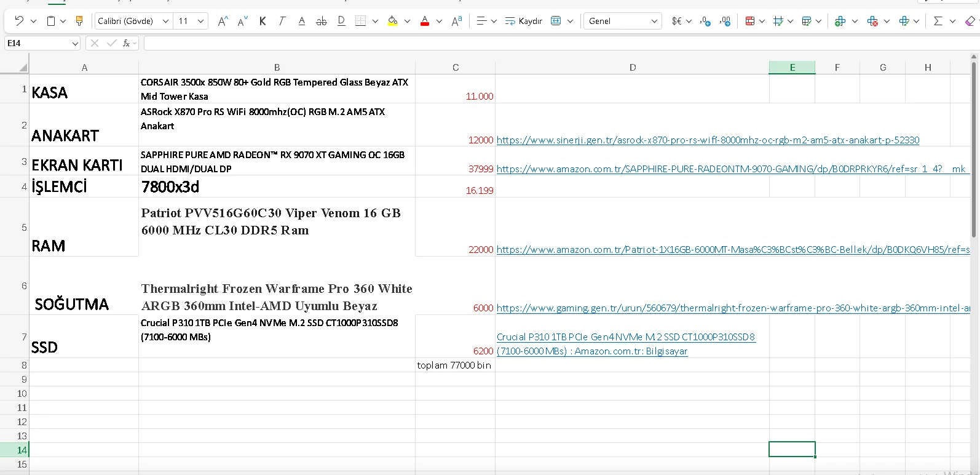Expand the AutoSum options arrow
Screen dimensions: 980x475
point(952,21)
